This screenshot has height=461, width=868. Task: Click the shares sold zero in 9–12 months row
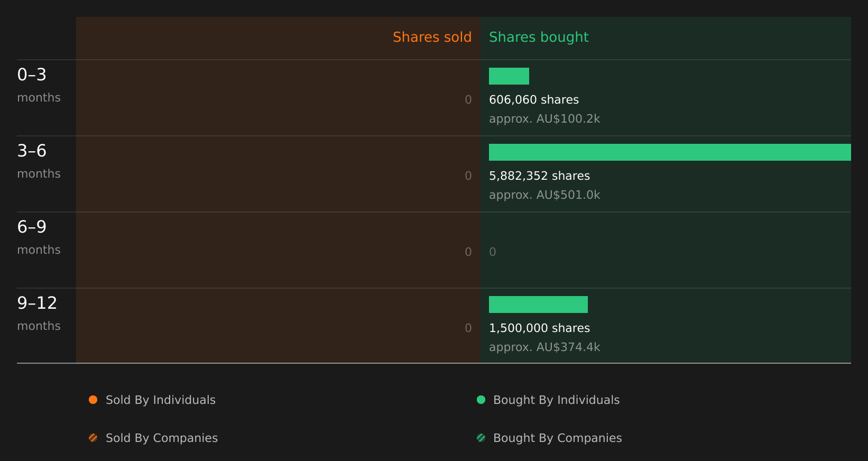[468, 328]
